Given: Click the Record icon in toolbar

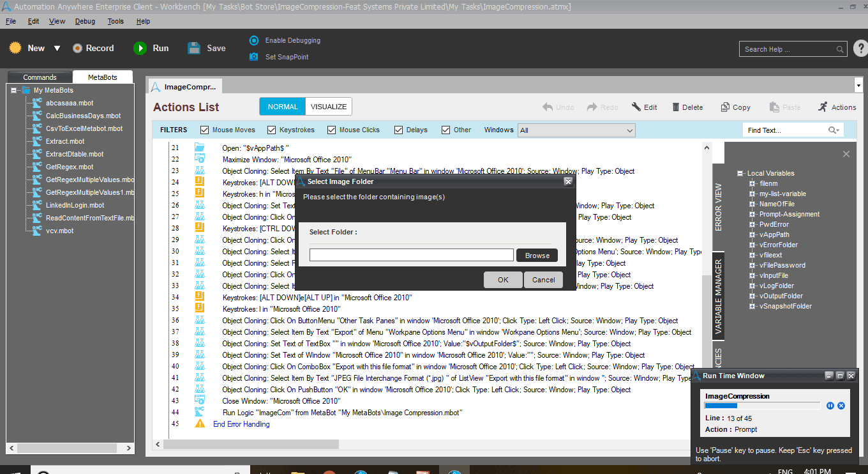Looking at the screenshot, I should (x=77, y=48).
